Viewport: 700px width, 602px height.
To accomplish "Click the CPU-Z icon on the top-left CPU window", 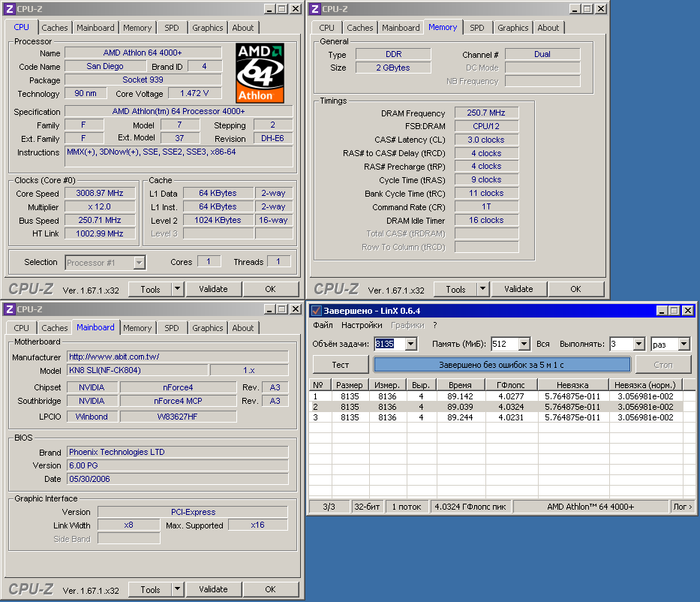I will click(11, 8).
